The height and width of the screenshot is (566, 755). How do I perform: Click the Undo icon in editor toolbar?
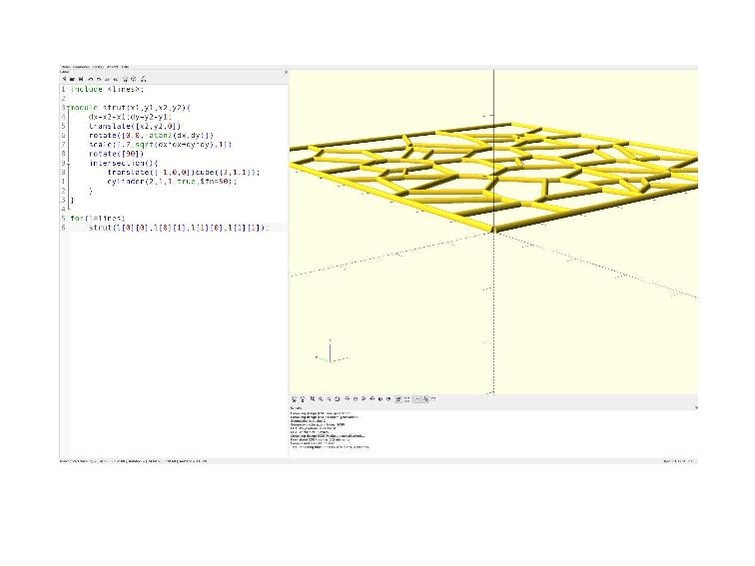pyautogui.click(x=89, y=79)
